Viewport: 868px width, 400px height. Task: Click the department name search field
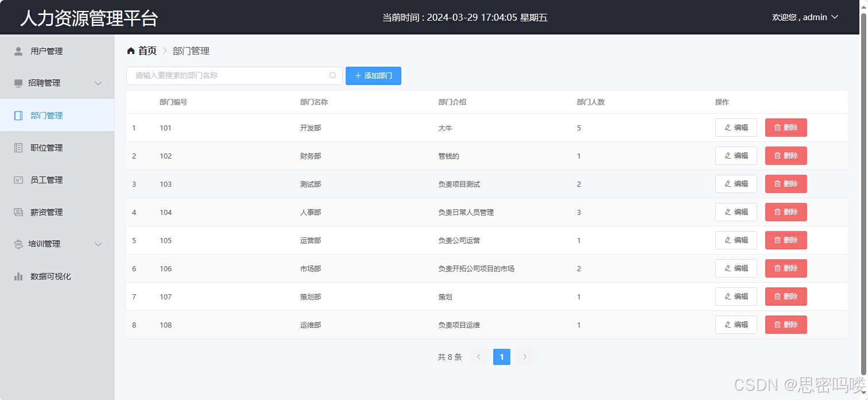(x=234, y=76)
